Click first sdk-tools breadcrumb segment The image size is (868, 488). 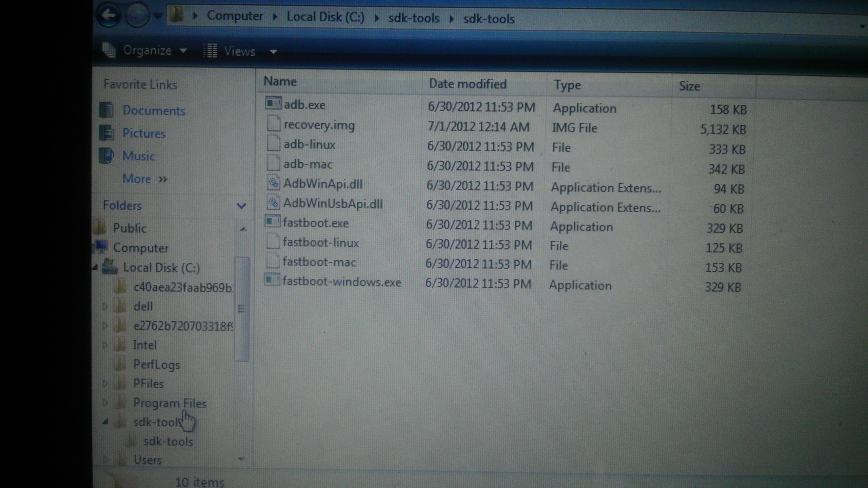click(x=414, y=18)
